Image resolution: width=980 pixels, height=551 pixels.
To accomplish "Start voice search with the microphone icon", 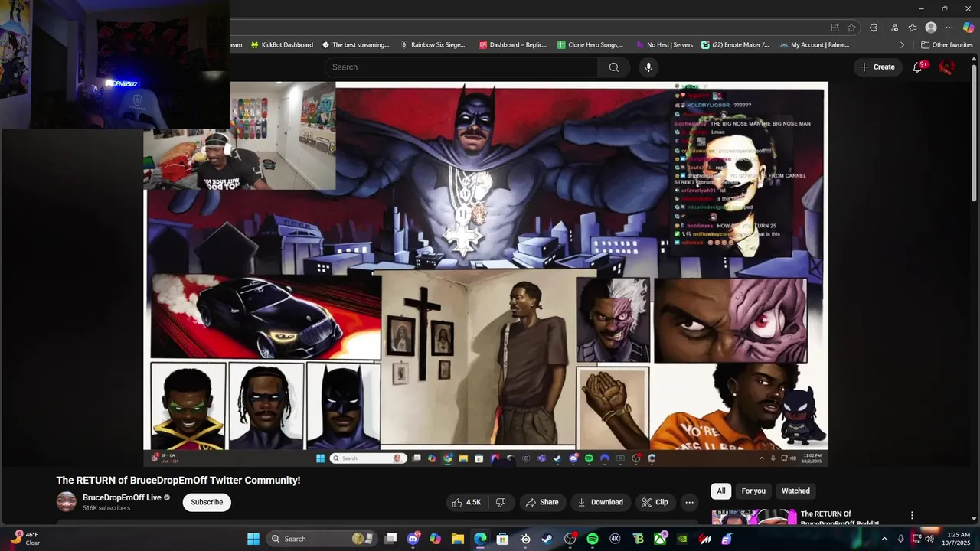I will point(648,67).
